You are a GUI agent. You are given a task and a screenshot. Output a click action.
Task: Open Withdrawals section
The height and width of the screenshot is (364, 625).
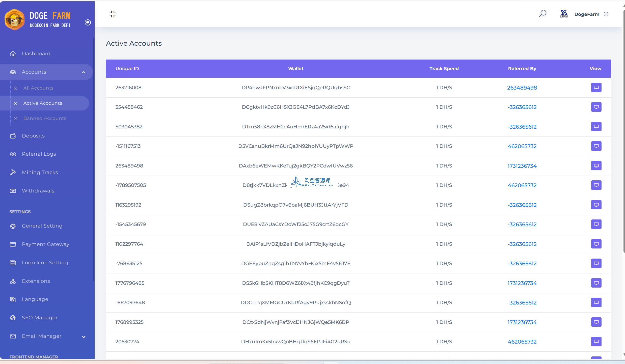point(38,191)
